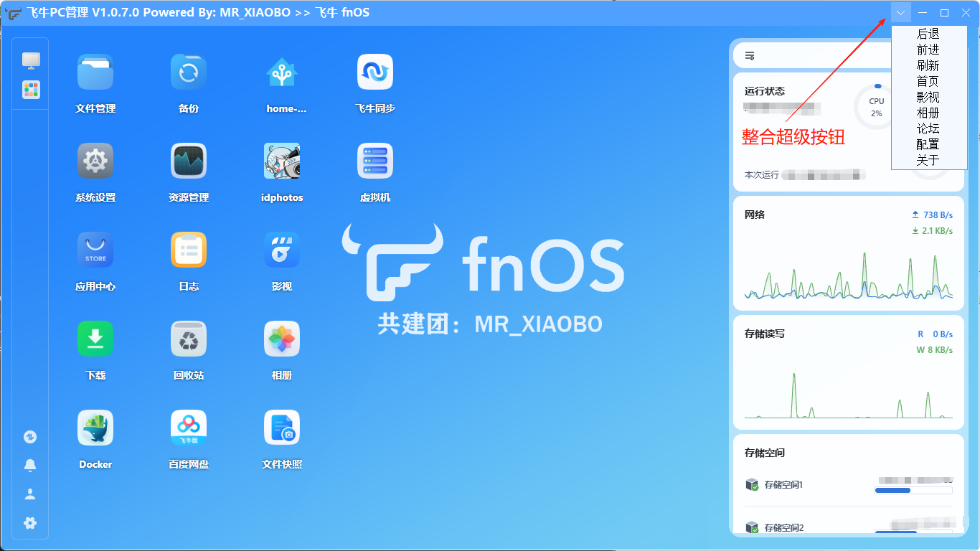The height and width of the screenshot is (551, 980).
Task: Click the CPU usage ring gauge
Action: click(876, 107)
